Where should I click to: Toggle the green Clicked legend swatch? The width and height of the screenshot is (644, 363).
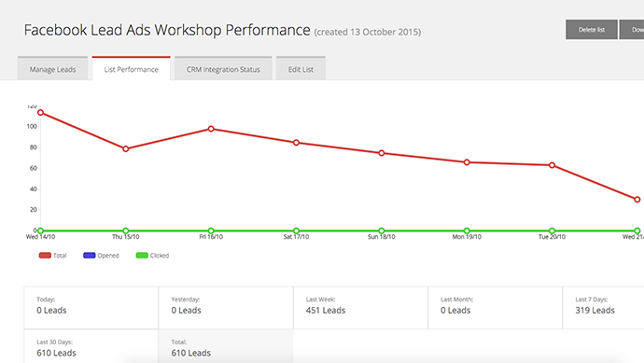(x=142, y=256)
